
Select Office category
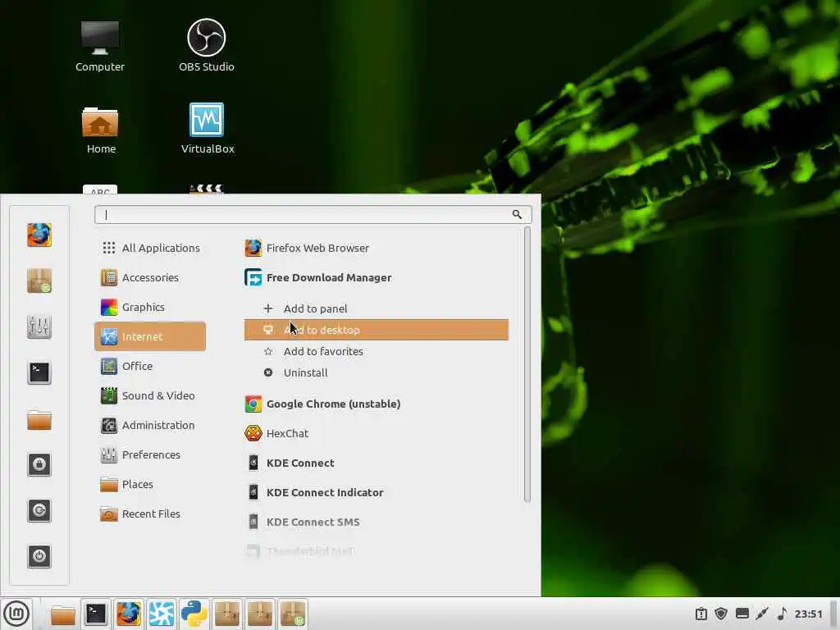(150, 366)
